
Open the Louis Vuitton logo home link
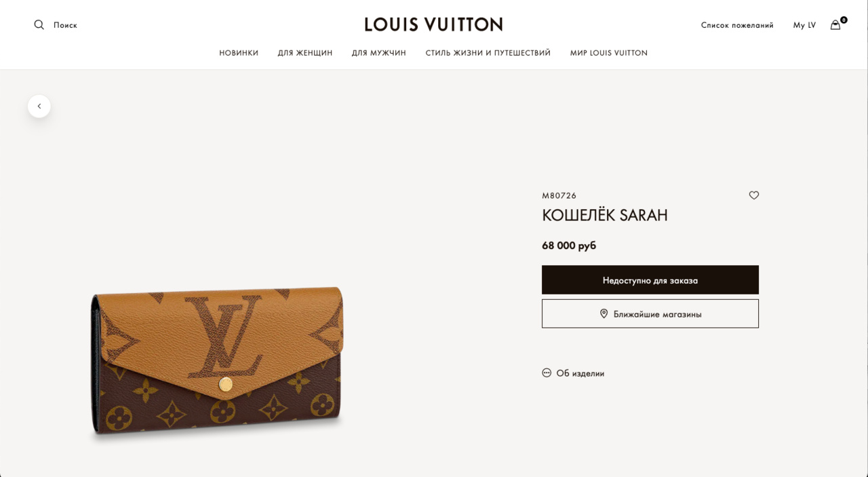click(434, 24)
